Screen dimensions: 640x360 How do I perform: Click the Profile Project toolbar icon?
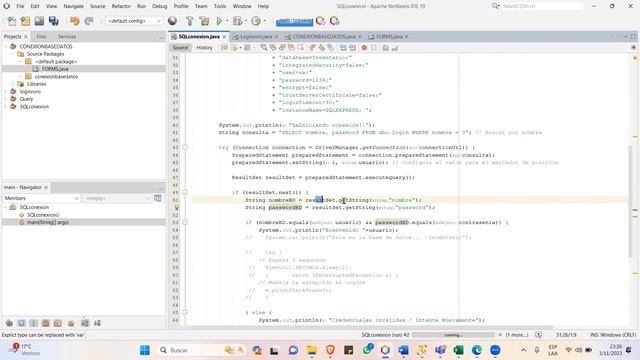coord(256,21)
